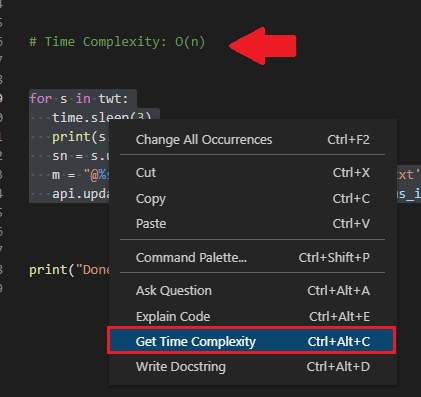The height and width of the screenshot is (397, 421).
Task: Select Copy from the context menu
Action: pyautogui.click(x=252, y=199)
